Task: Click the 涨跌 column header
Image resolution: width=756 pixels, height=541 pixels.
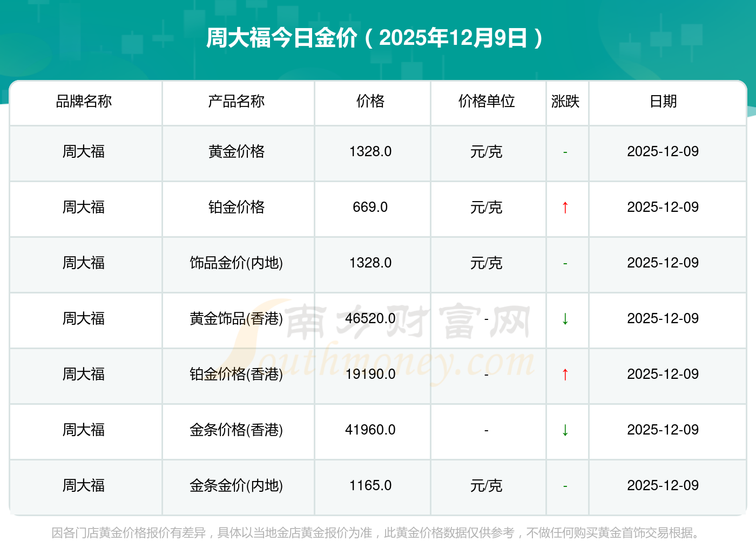Action: (565, 101)
